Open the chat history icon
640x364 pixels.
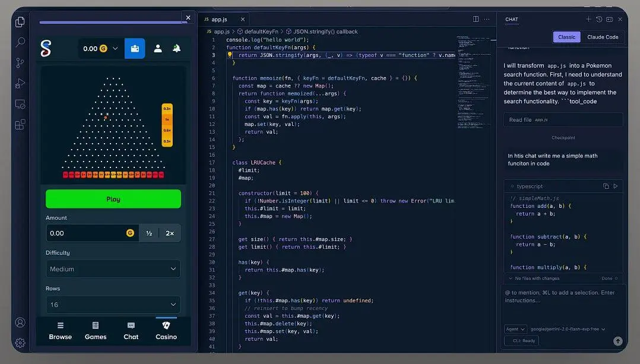click(599, 19)
